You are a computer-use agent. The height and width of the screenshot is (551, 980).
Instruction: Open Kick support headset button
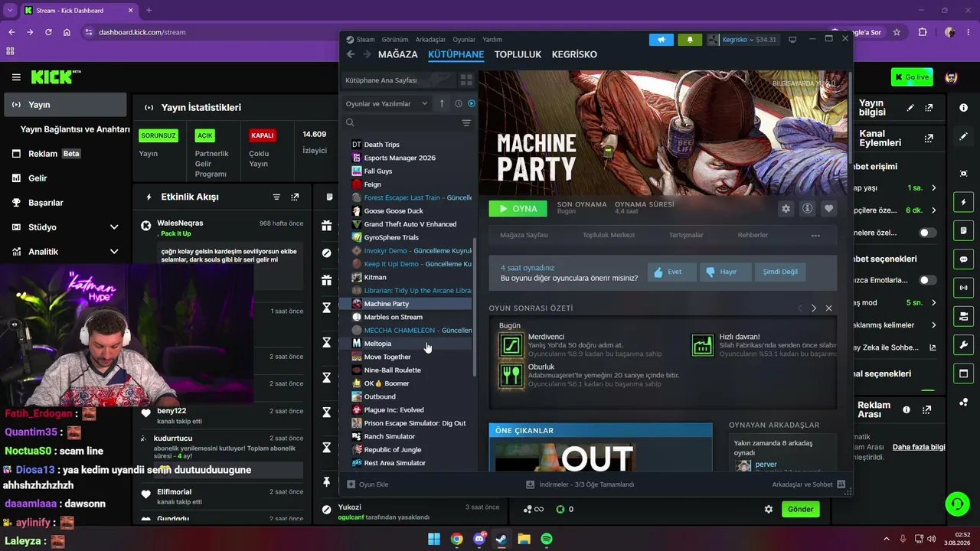(x=957, y=504)
